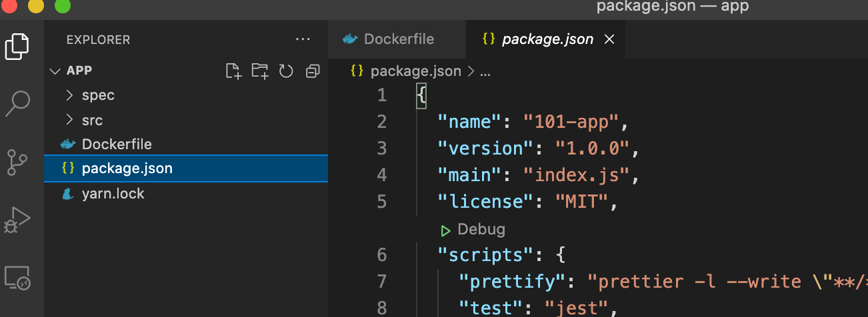Open the Source Control view
The image size is (868, 317).
(x=18, y=162)
